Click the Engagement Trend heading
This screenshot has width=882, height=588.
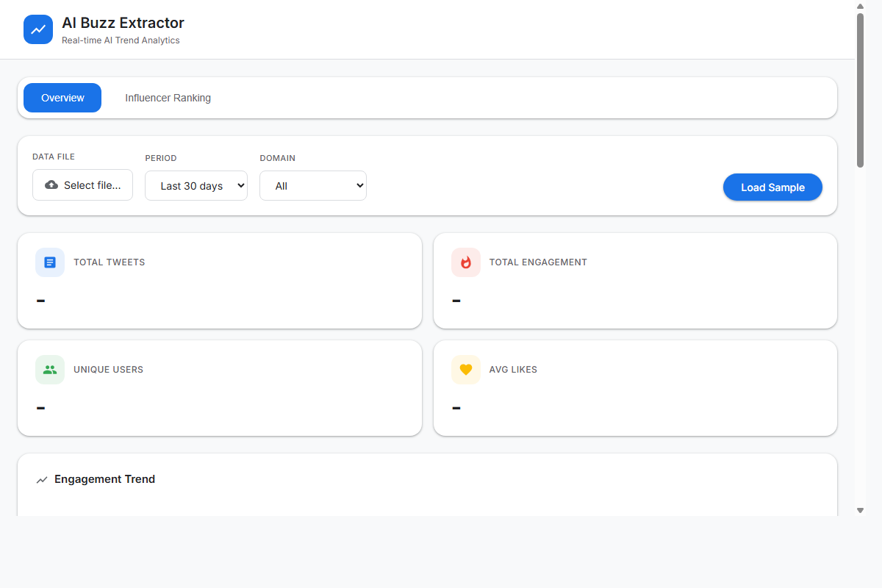(x=104, y=479)
